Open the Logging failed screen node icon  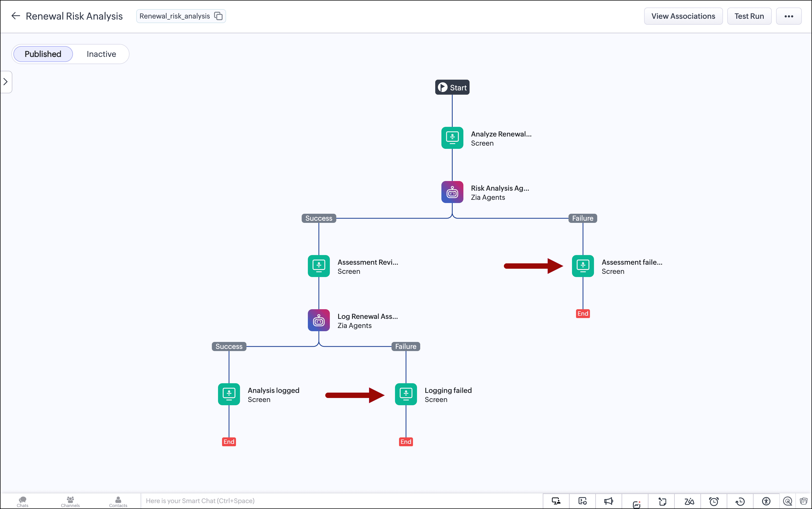click(406, 394)
